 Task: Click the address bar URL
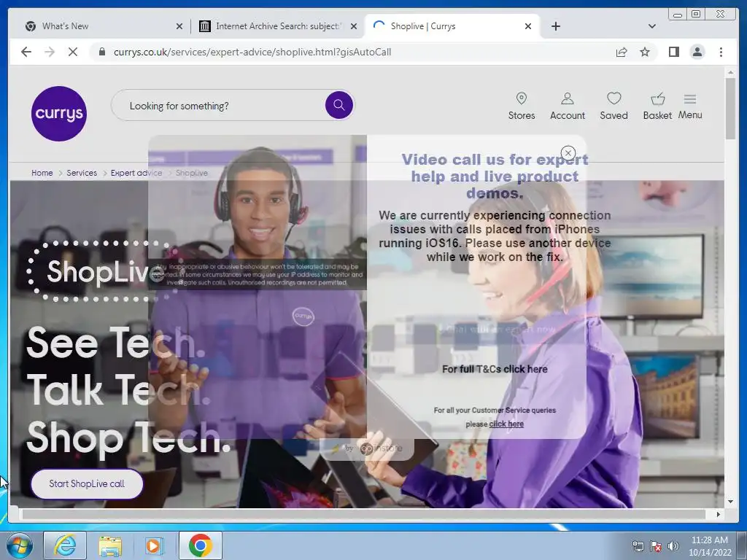[252, 52]
